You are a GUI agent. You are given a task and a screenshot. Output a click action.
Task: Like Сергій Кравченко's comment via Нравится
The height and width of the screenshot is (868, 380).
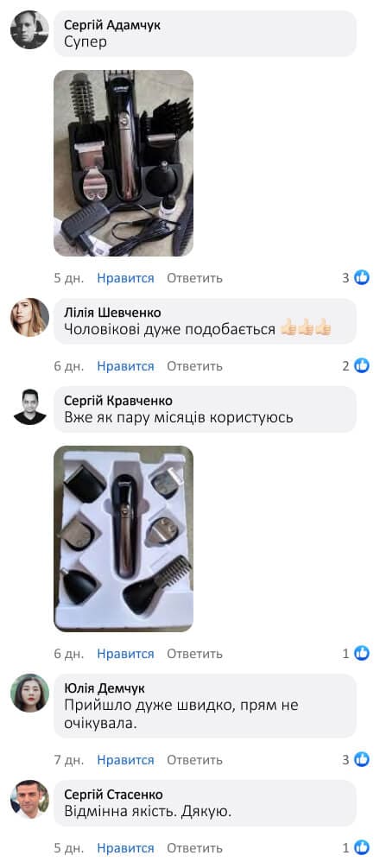point(126,654)
